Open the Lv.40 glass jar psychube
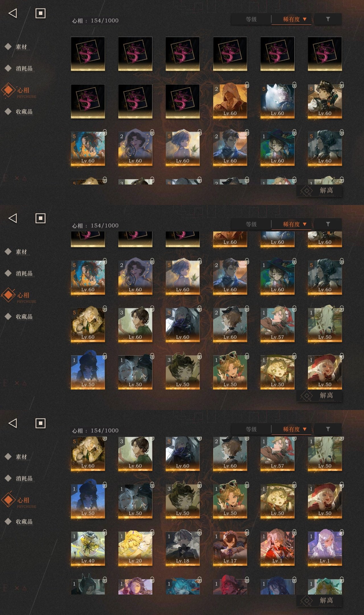Image resolution: width=364 pixels, height=615 pixels. click(x=88, y=548)
